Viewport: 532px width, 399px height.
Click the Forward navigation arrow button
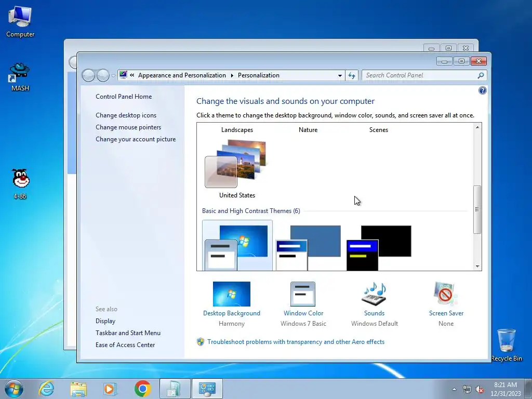[103, 75]
